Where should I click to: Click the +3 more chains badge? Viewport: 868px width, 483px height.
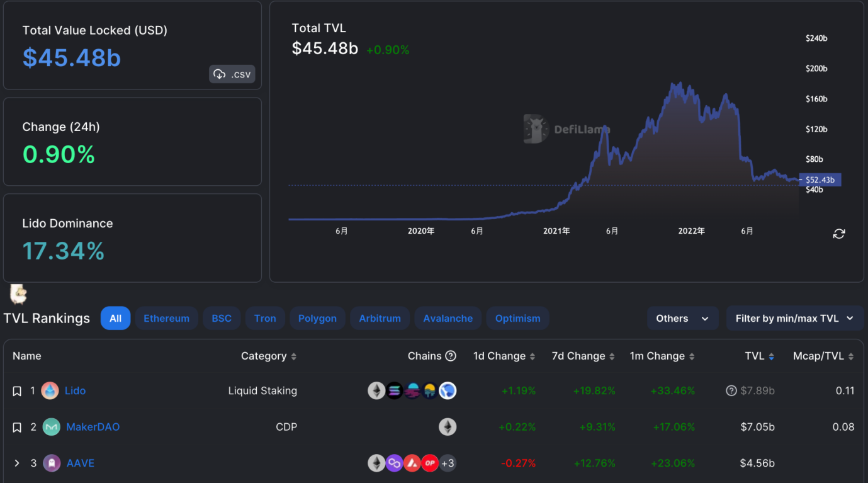click(x=448, y=463)
